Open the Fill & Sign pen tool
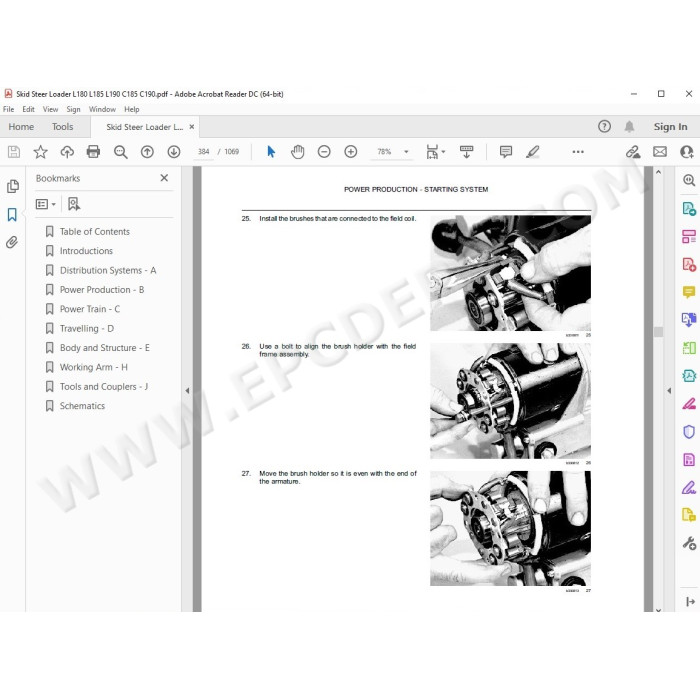The image size is (700, 700). tap(689, 488)
